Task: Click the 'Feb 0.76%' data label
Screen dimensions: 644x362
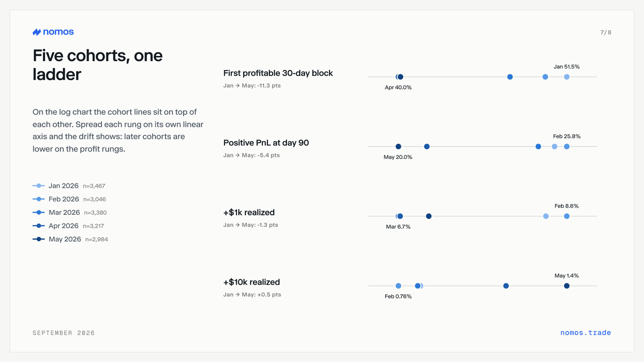Action: [398, 296]
